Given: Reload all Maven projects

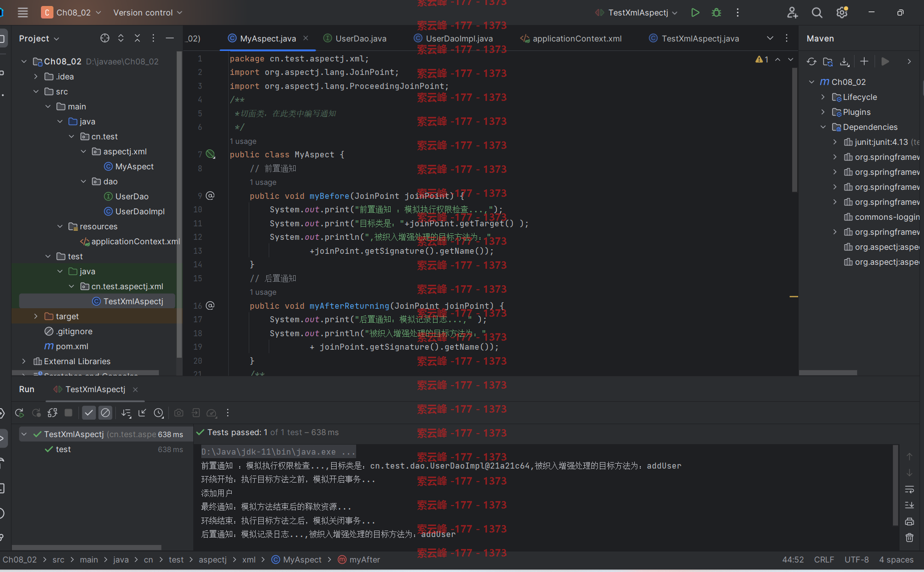Looking at the screenshot, I should 812,61.
